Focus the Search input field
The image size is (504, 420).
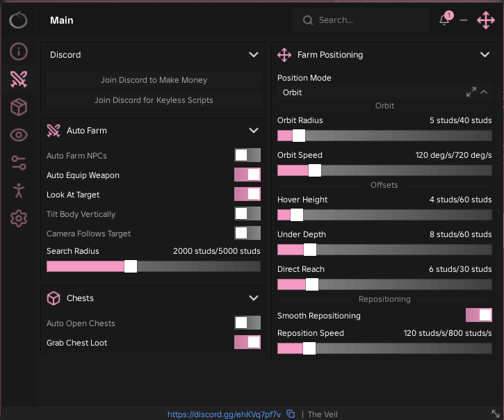tap(360, 20)
